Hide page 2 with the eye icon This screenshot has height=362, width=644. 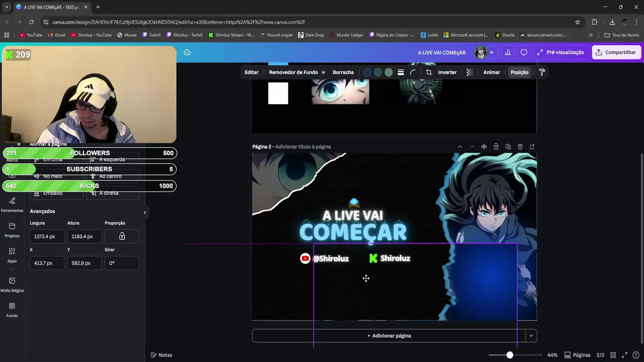[x=484, y=147]
